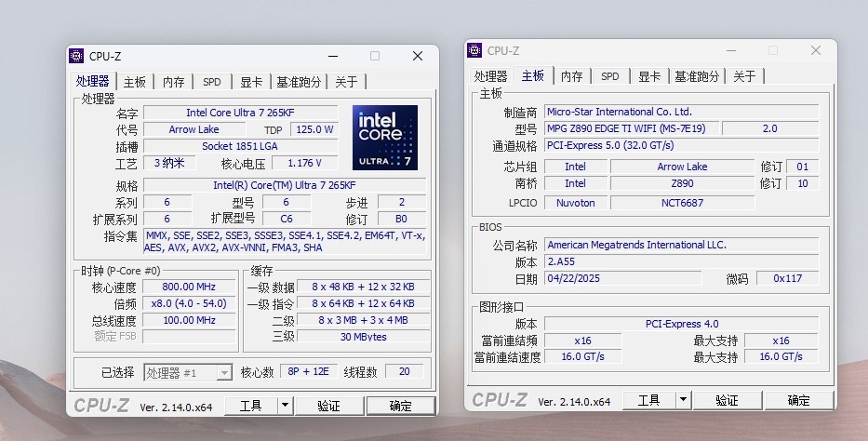868x441 pixels.
Task: Click the 3 纳米 process value
Action: pos(169,163)
